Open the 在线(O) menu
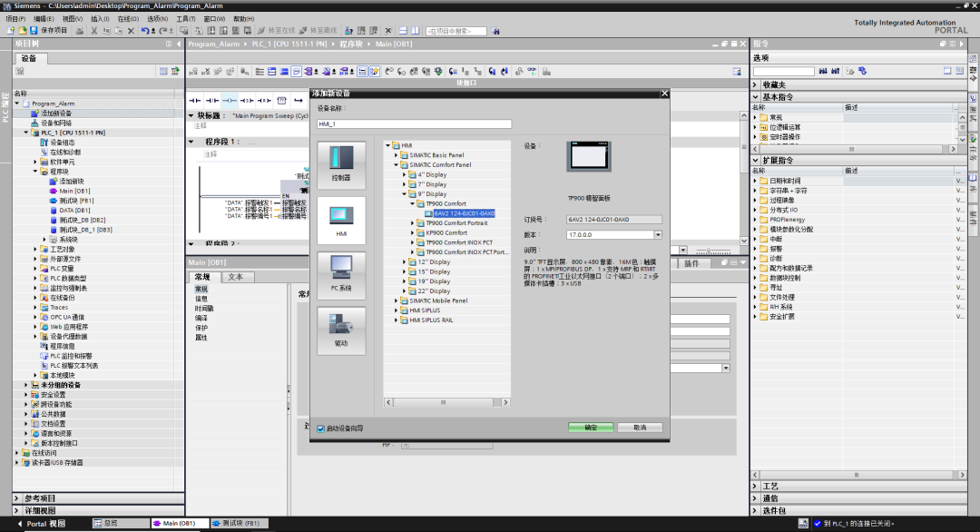The image size is (980, 532). pos(128,19)
